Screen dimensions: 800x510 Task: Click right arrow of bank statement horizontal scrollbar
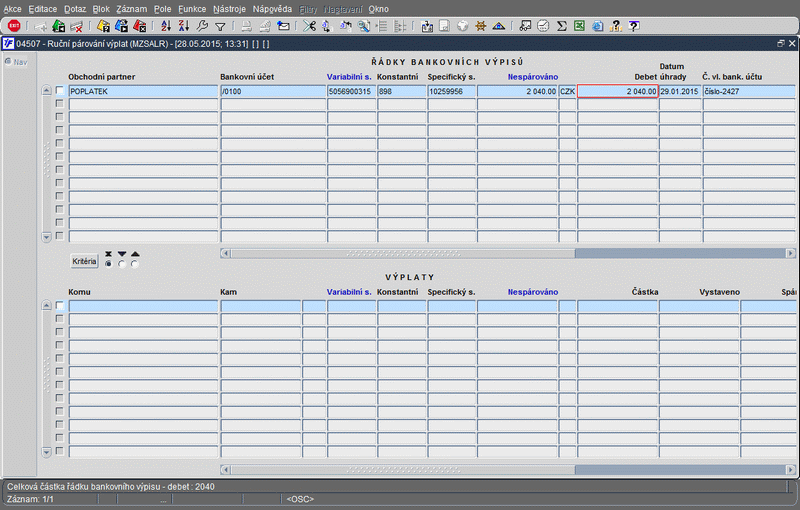point(790,253)
